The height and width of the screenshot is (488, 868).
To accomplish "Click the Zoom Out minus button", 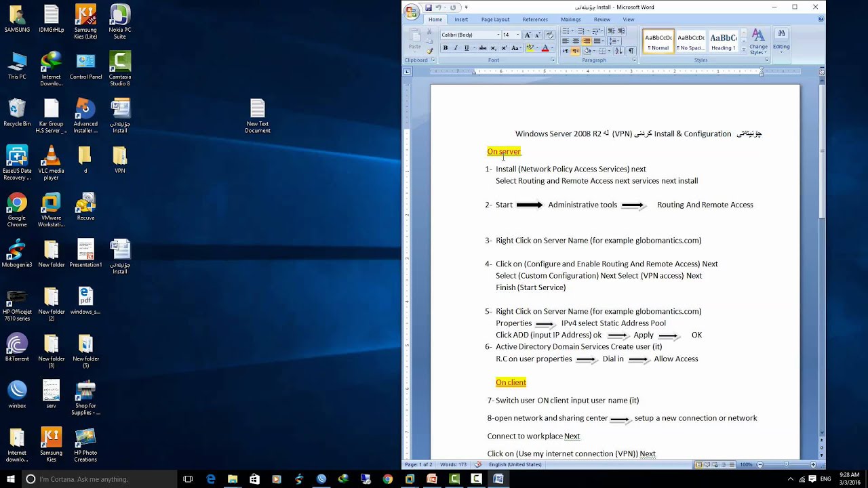I will (760, 464).
